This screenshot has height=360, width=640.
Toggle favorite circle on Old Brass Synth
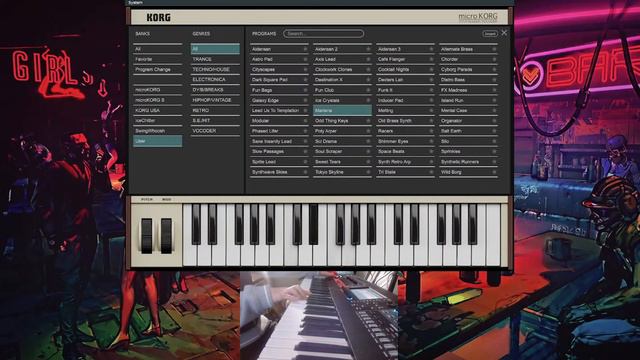click(x=431, y=121)
